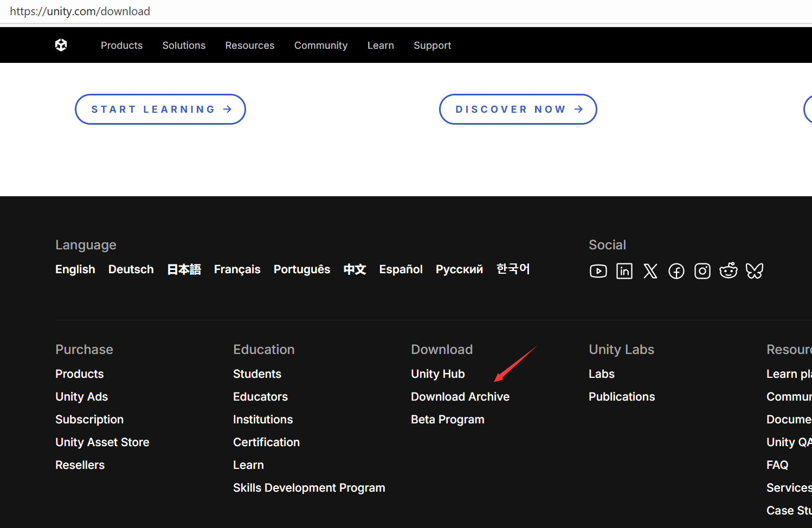This screenshot has height=528, width=812.
Task: Click the address bar URL field
Action: point(406,11)
